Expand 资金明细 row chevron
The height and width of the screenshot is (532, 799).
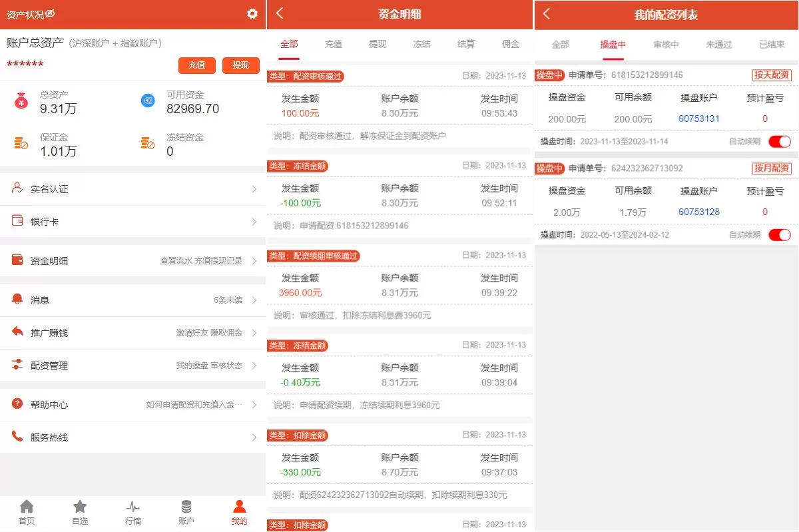coord(254,261)
